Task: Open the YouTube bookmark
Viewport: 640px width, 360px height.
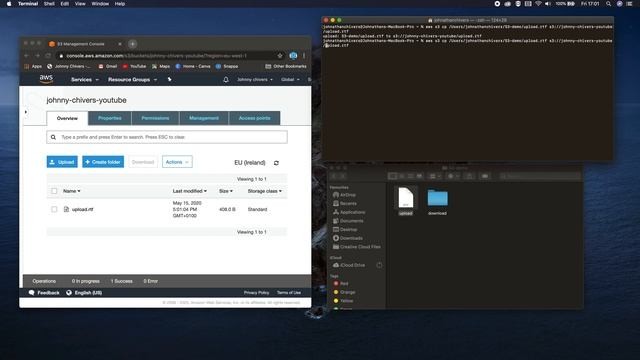Action: [x=134, y=66]
